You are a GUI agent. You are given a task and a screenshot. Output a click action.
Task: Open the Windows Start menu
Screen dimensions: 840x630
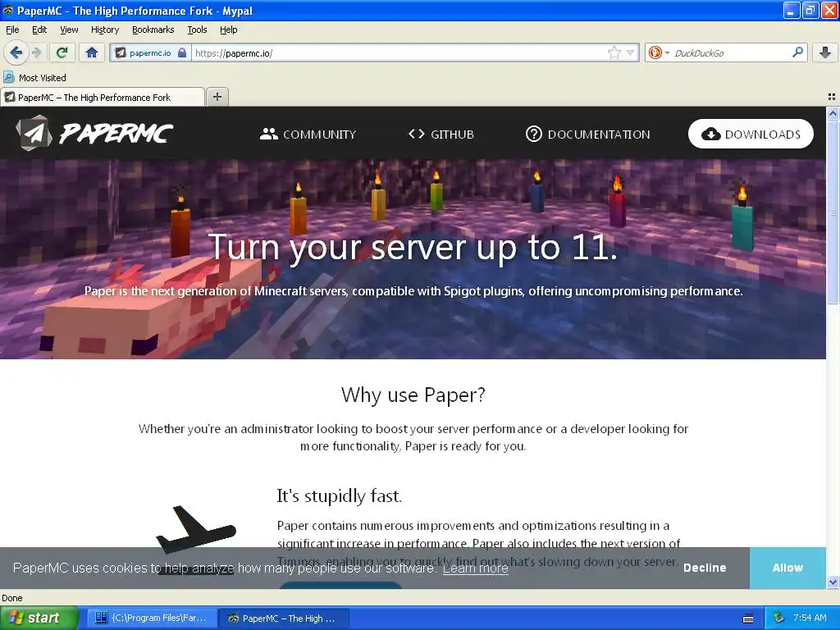[x=39, y=618]
